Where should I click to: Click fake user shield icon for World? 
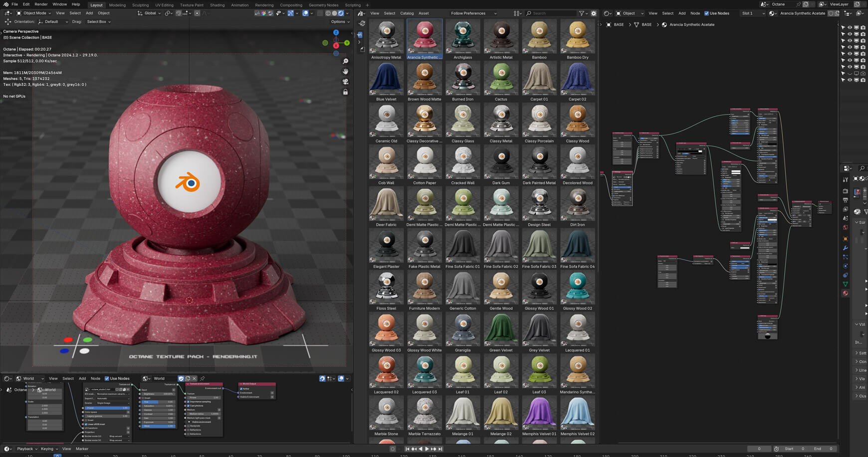(x=181, y=378)
